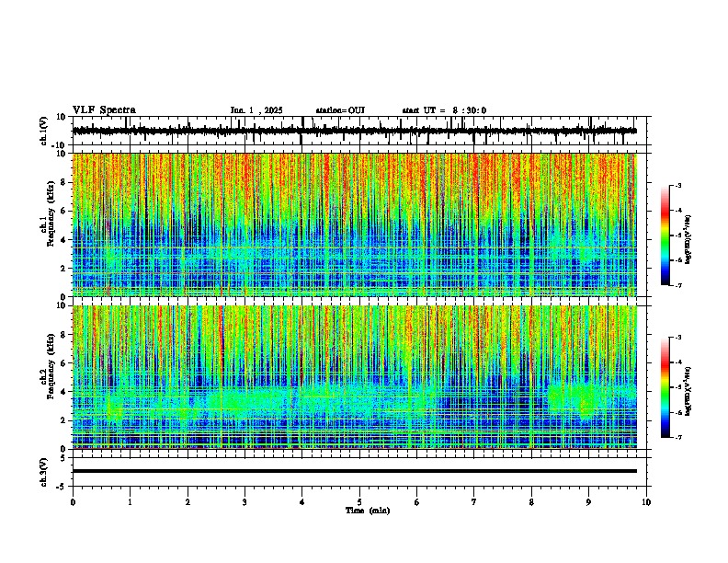Image resolution: width=728 pixels, height=563 pixels.
Task: Click the flat black ch.3 voltage trace
Action: click(355, 471)
